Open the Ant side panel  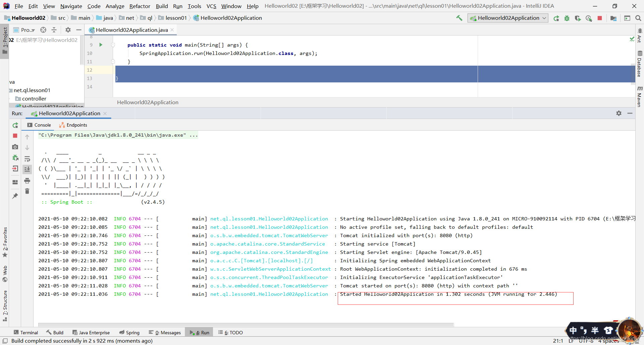639,35
